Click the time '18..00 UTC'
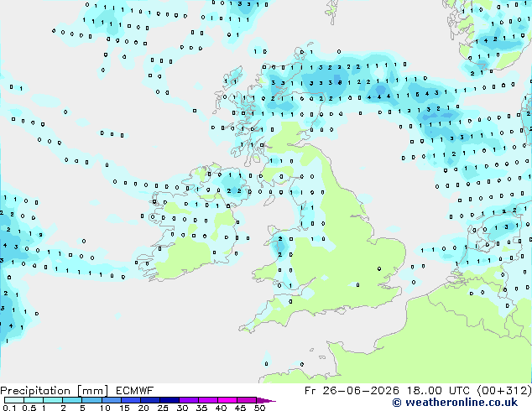Image resolution: width=532 pixels, height=411 pixels. point(439,391)
